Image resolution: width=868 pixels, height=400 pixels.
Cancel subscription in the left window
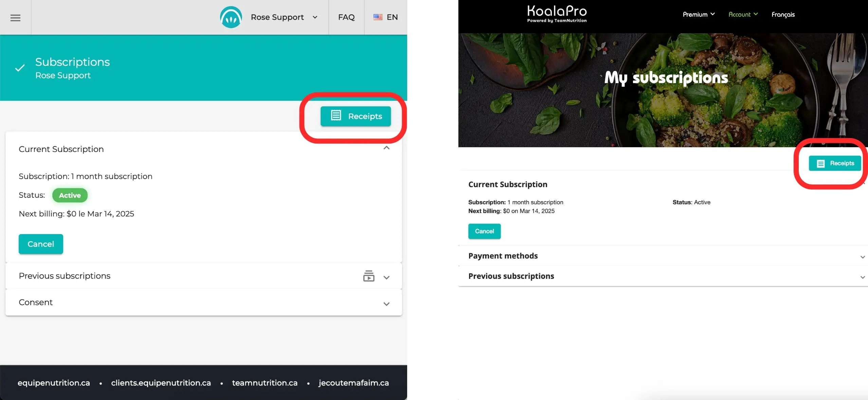pos(41,244)
